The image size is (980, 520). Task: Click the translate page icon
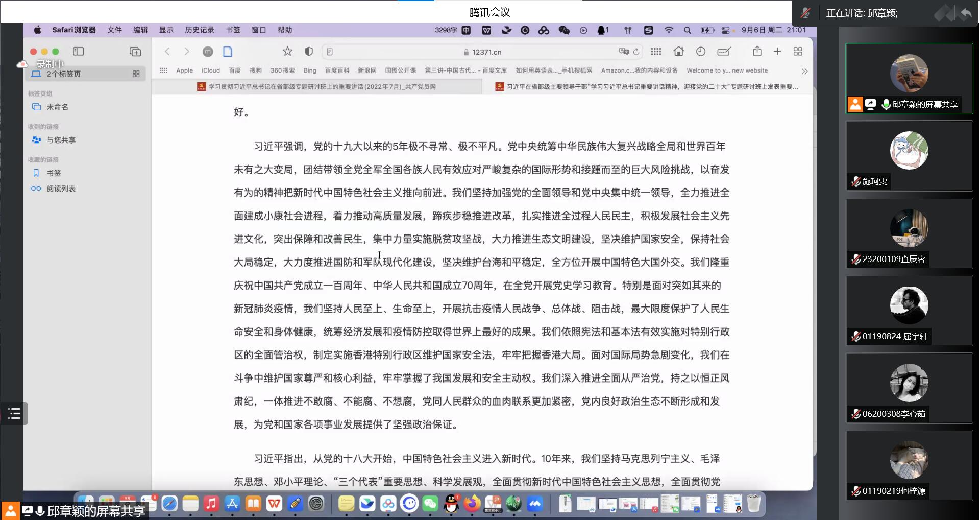point(624,52)
